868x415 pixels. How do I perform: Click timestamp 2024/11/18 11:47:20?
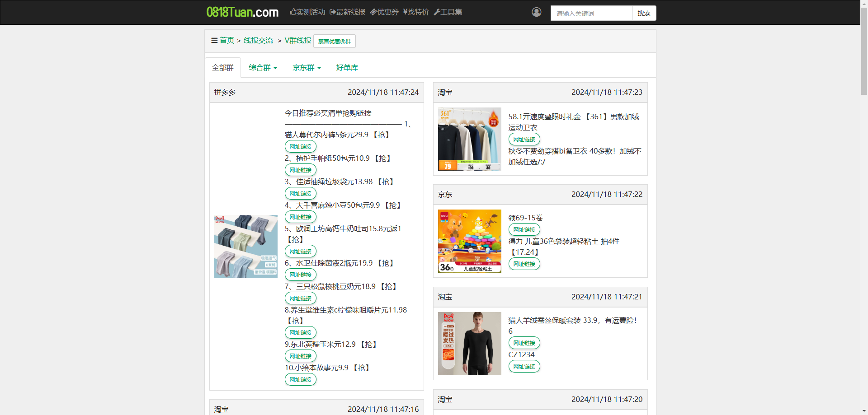tap(607, 400)
